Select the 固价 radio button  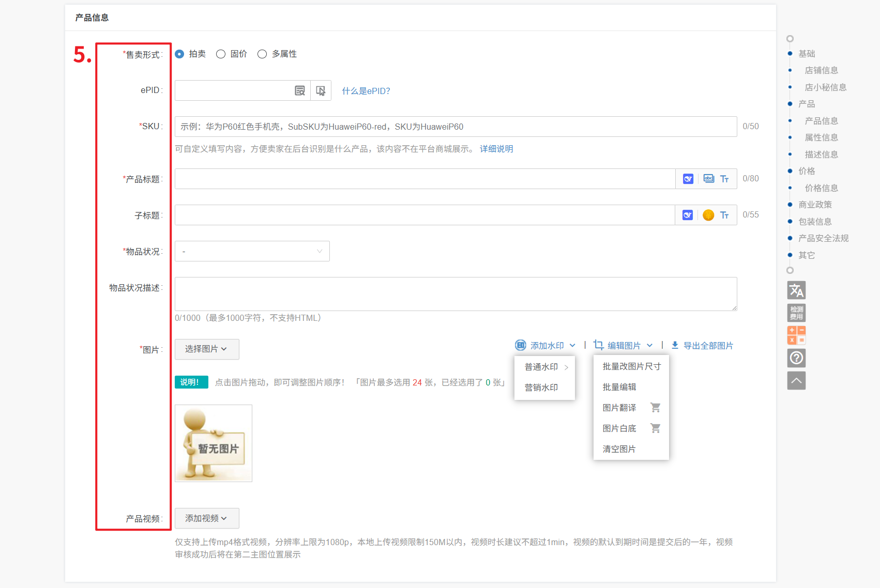[221, 54]
